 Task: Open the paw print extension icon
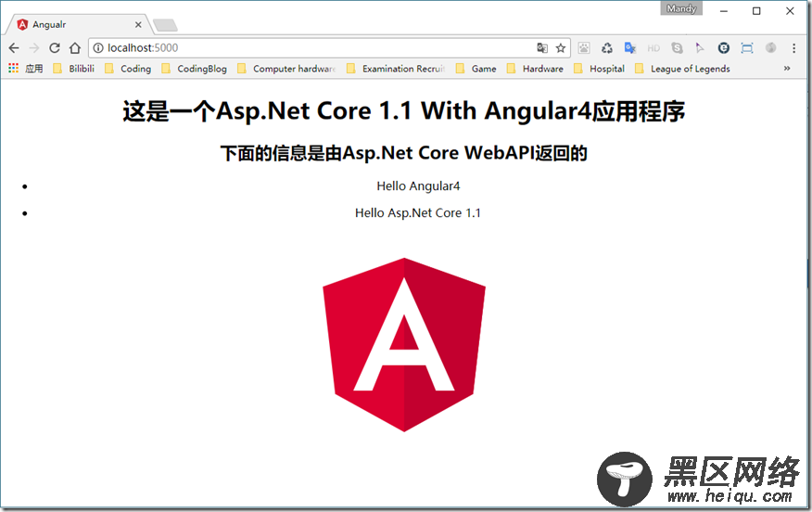point(584,48)
